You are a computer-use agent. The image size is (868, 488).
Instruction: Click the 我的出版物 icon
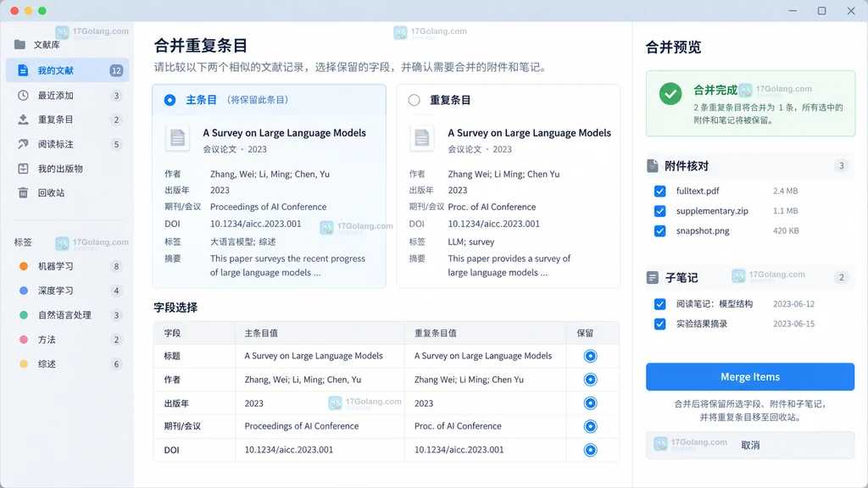tap(23, 169)
